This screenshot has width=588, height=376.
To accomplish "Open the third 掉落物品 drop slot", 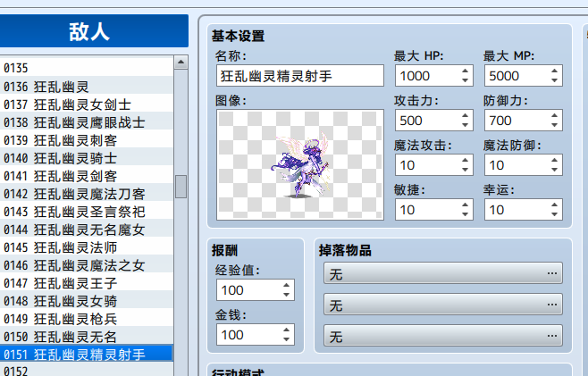I will 443,336.
